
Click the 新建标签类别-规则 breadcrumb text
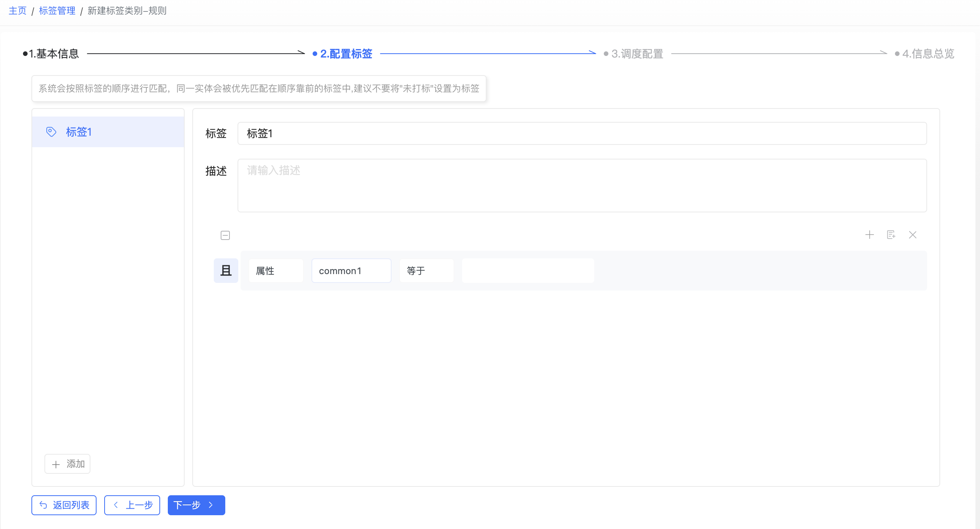127,11
